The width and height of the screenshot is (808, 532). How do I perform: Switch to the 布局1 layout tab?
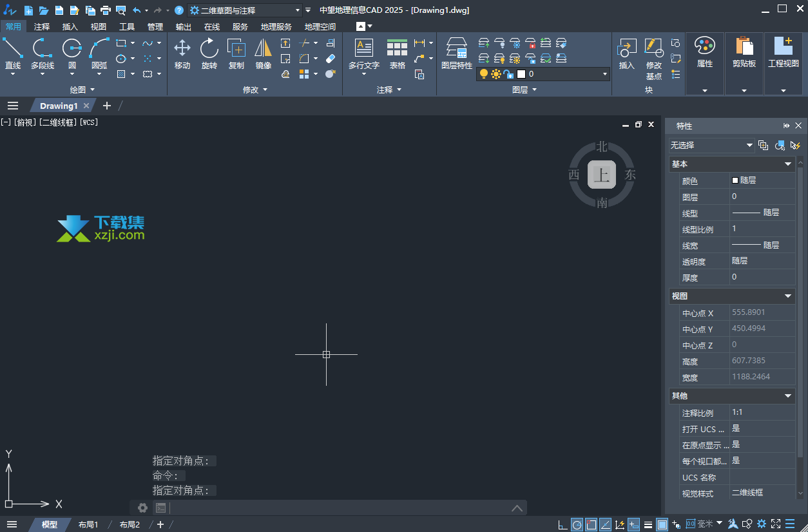(x=88, y=524)
